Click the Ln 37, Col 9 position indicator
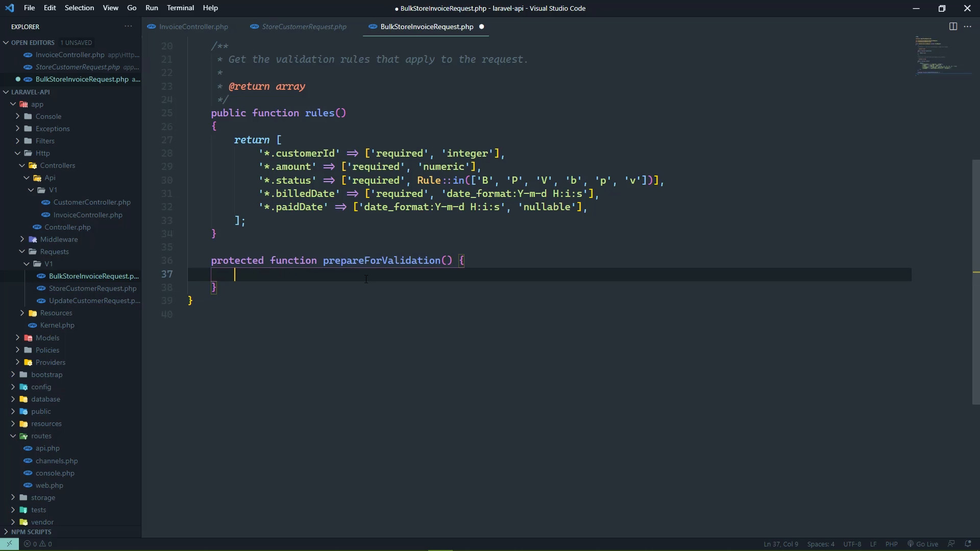 (780, 544)
